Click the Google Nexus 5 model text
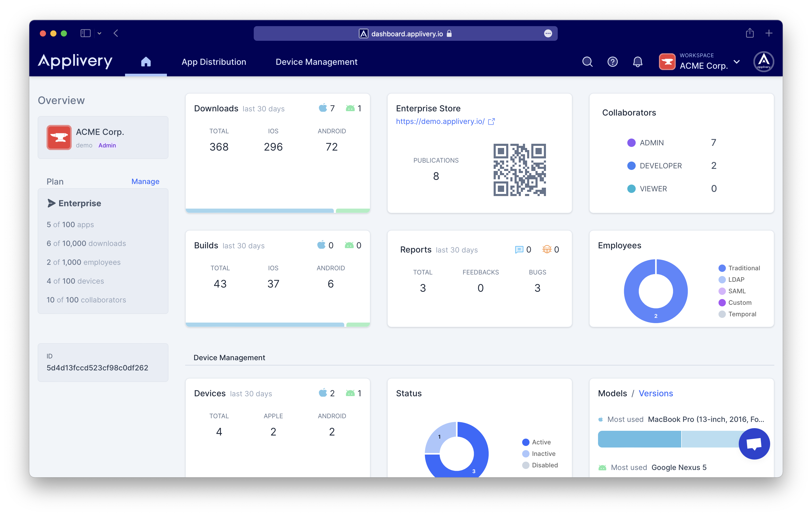This screenshot has width=812, height=516. [679, 467]
